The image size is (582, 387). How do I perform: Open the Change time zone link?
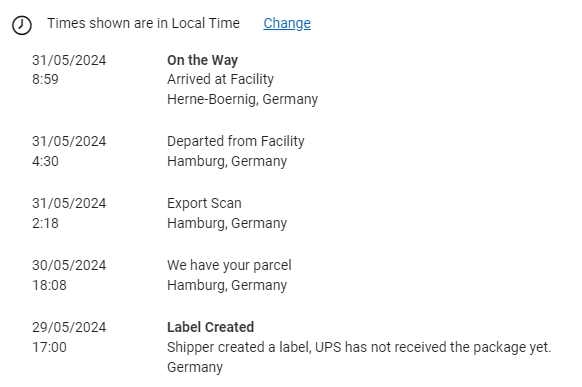pyautogui.click(x=287, y=23)
